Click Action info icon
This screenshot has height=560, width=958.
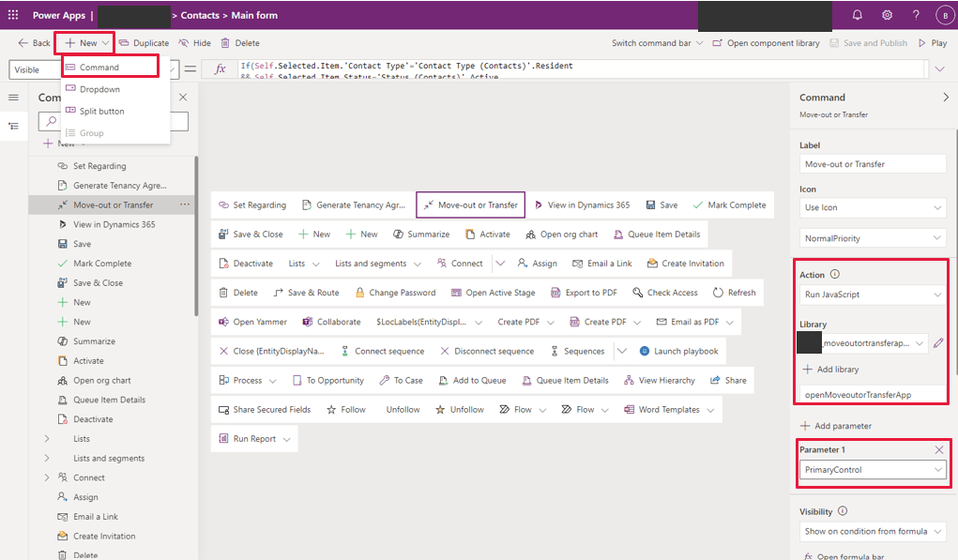tap(835, 275)
